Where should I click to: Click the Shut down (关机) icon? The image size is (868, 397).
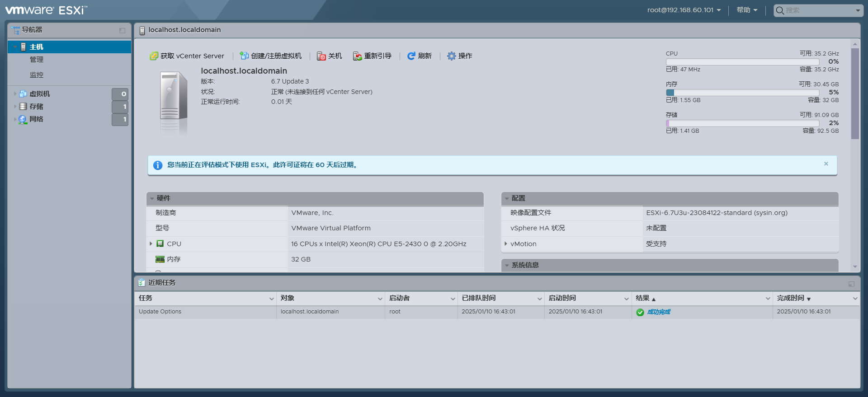(321, 56)
